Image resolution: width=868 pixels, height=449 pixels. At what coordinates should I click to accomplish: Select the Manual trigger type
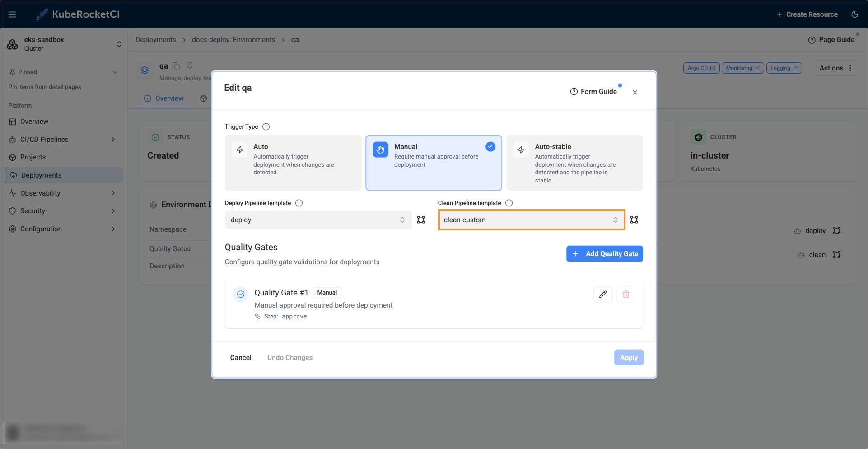(x=434, y=163)
